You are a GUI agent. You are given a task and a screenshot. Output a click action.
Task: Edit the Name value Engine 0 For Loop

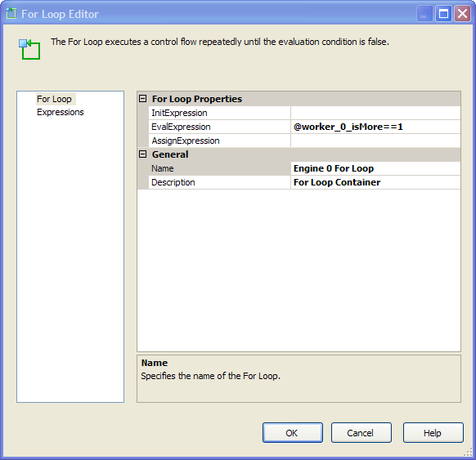tap(375, 168)
